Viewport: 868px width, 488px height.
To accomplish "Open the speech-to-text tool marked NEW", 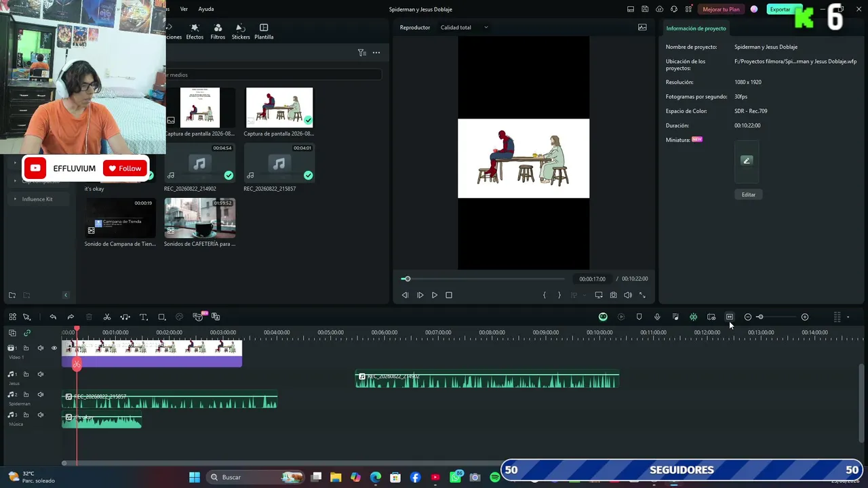I will pos(199,317).
